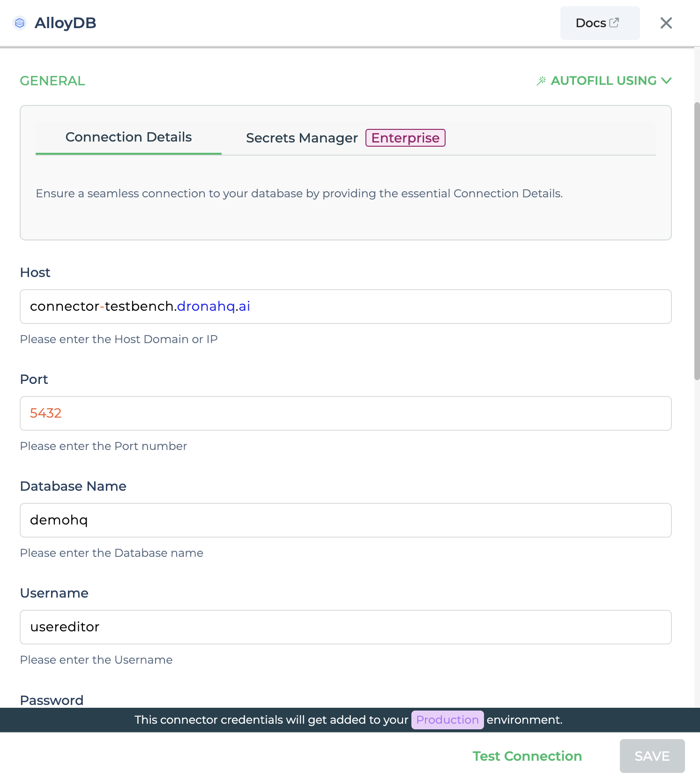This screenshot has height=779, width=700.
Task: Click the vertical scrollbar thumb
Action: click(697, 241)
